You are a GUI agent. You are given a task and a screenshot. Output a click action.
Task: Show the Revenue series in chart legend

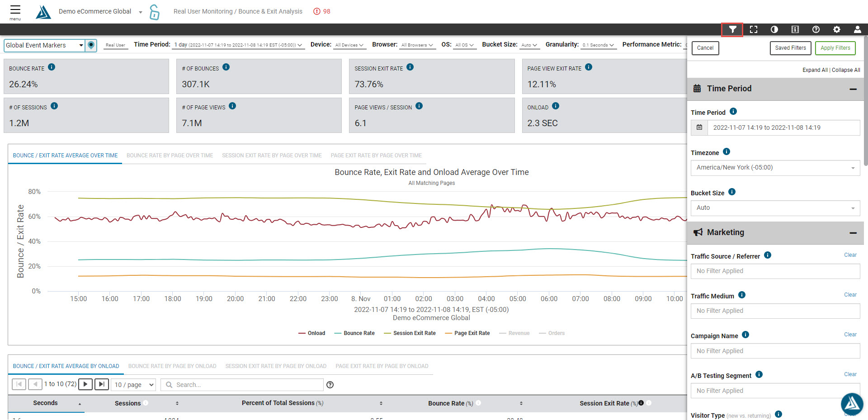tap(514, 333)
